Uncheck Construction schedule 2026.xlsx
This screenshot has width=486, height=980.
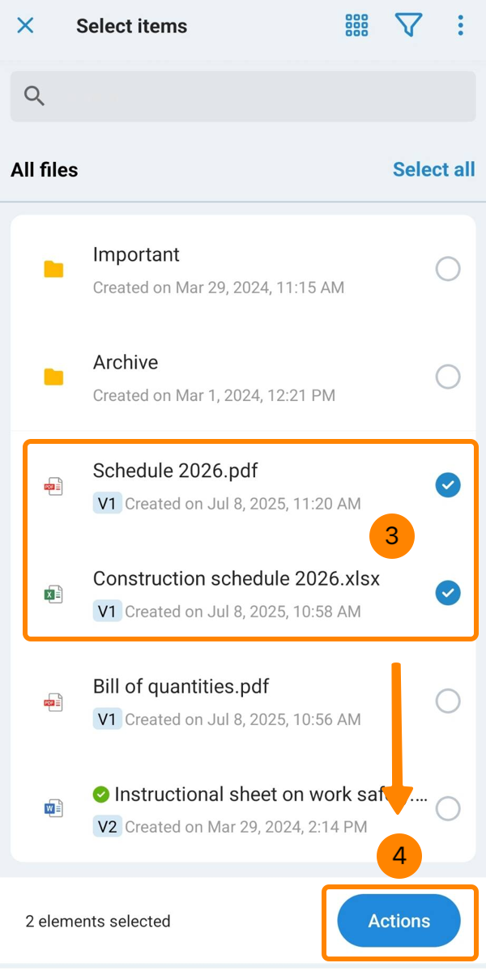[x=448, y=593]
